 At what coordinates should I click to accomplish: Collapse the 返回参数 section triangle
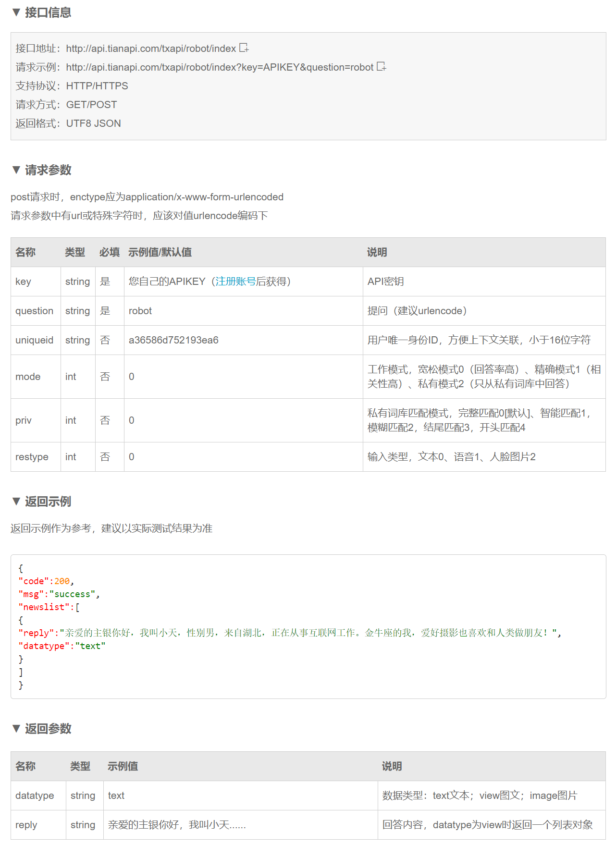pyautogui.click(x=16, y=729)
